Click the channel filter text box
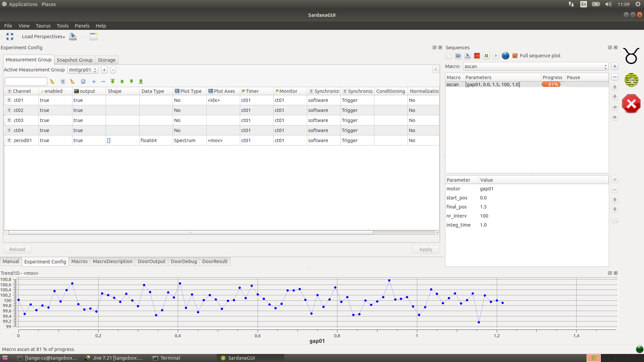Viewport: 644px width, 362px height. click(26, 81)
